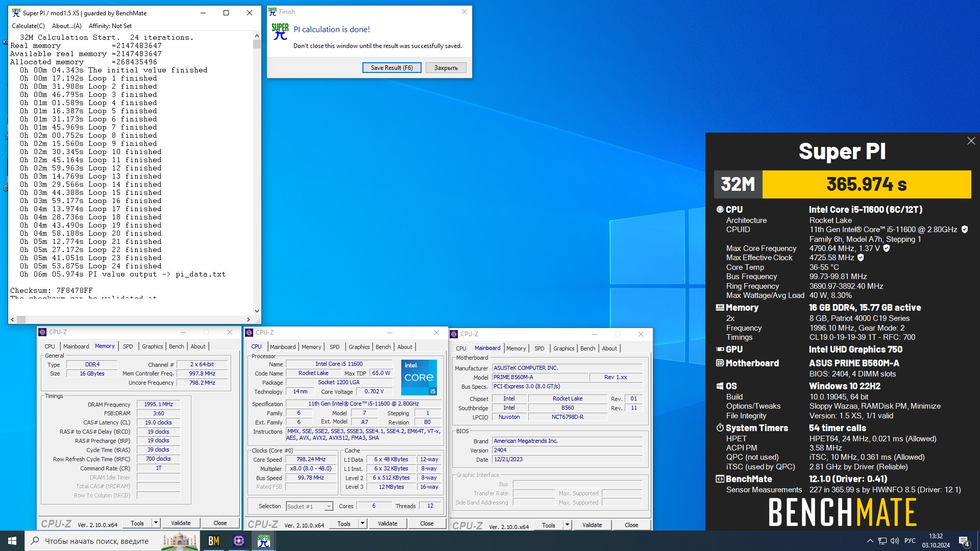
Task: Click the OS Windows icon in BenchMate
Action: 720,386
